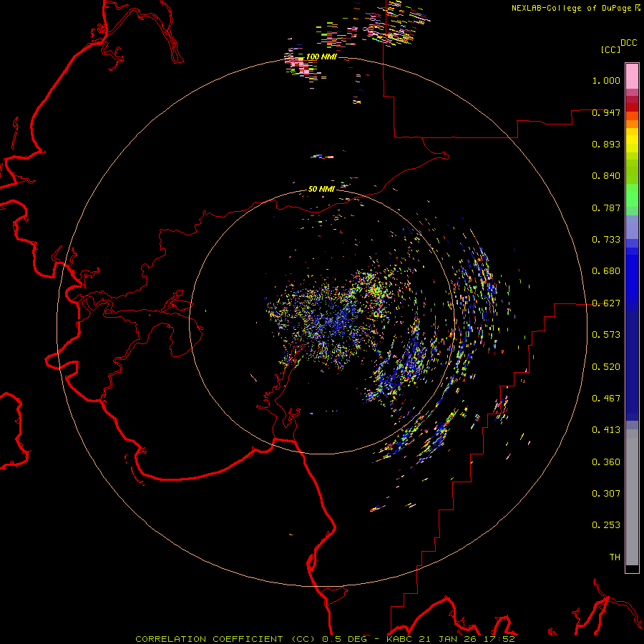Click the 0.733 scale value

606,240
